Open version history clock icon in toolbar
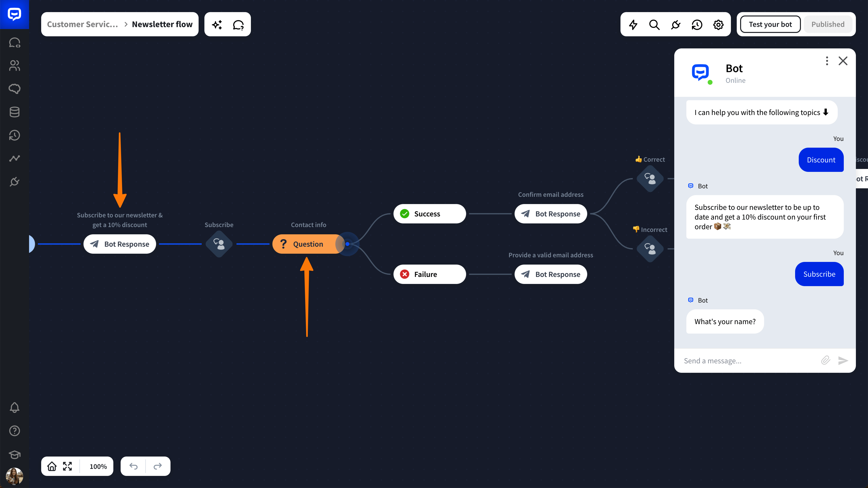This screenshot has height=488, width=868. click(697, 24)
